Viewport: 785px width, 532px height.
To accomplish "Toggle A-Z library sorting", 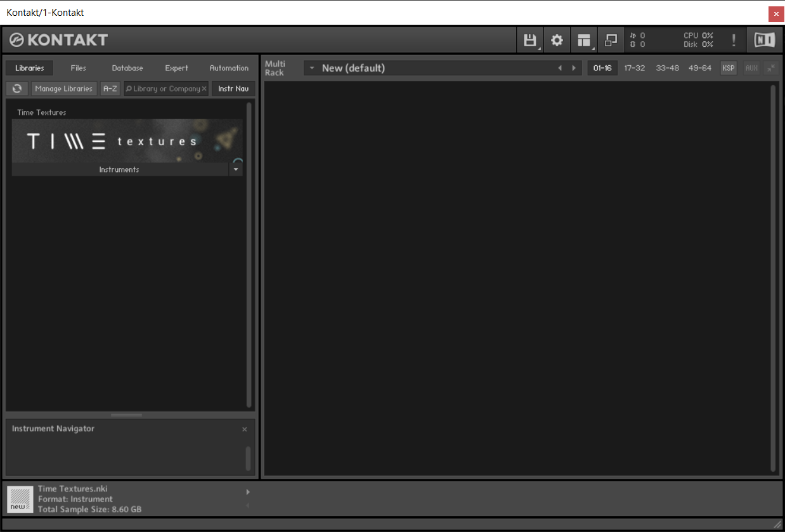I will pos(110,89).
